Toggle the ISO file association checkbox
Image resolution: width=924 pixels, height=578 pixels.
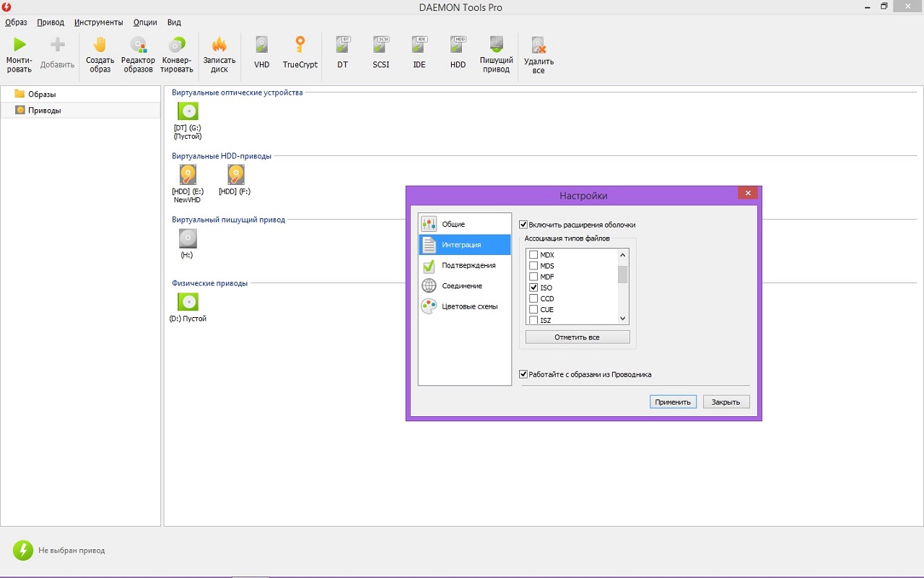[533, 288]
